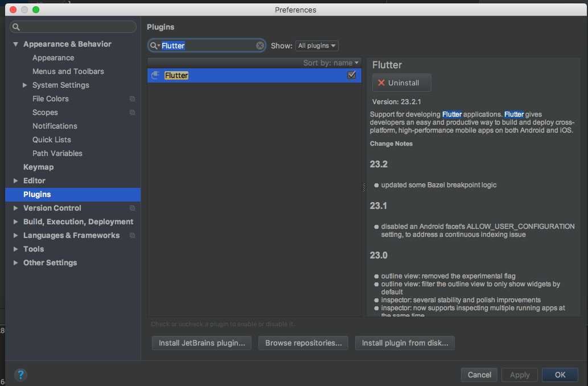Cancel the Preferences dialog
Image resolution: width=588 pixels, height=386 pixels.
pyautogui.click(x=479, y=375)
